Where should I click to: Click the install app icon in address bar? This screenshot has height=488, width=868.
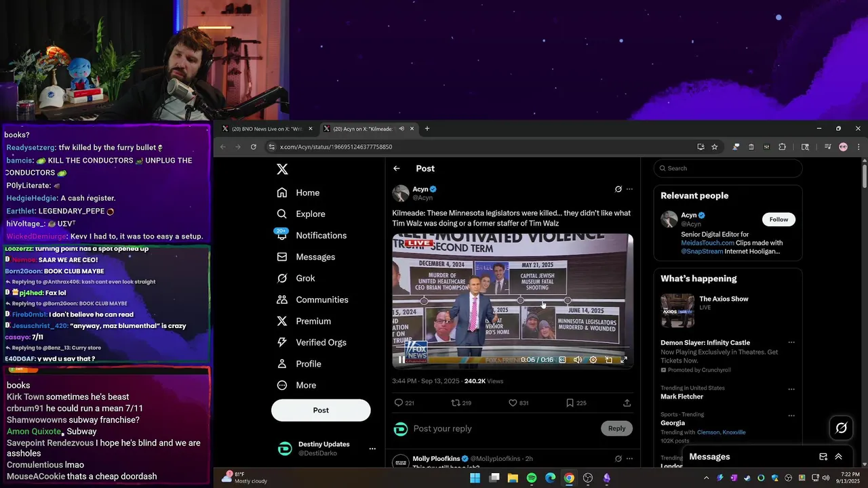[x=701, y=146]
